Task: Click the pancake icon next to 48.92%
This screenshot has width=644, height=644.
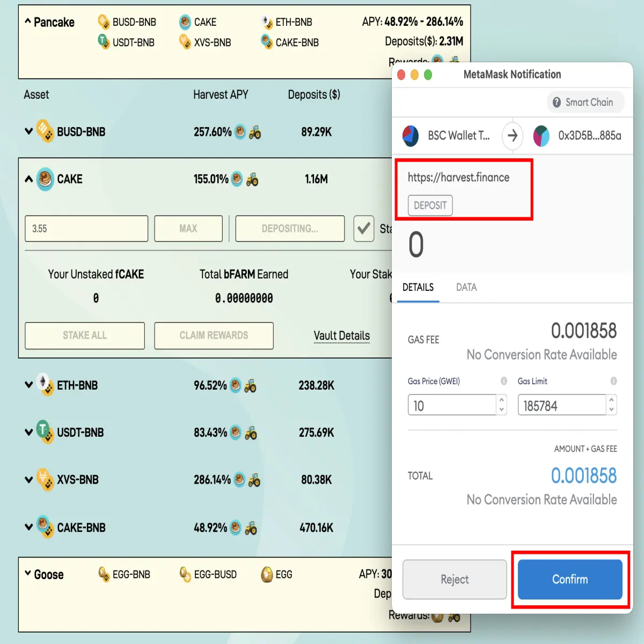Action: tap(236, 528)
